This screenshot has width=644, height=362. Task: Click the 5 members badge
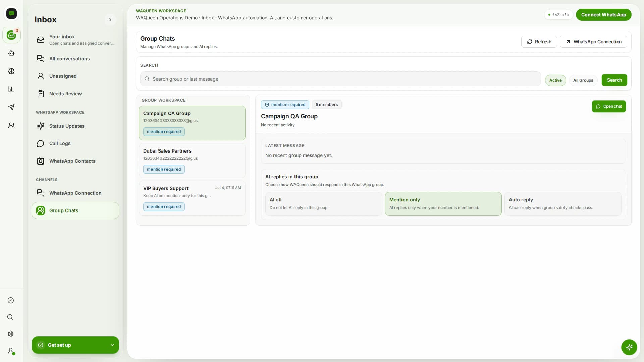327,105
